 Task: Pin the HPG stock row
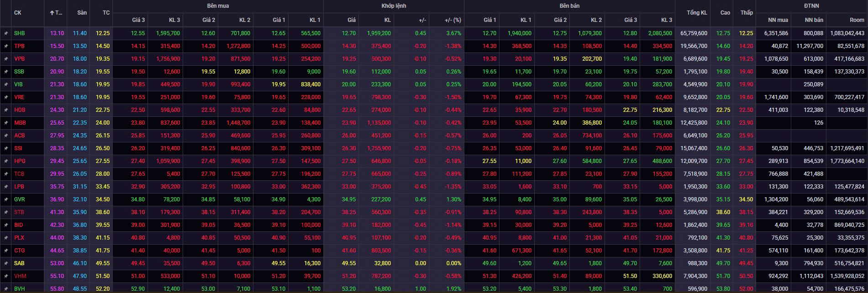point(6,161)
